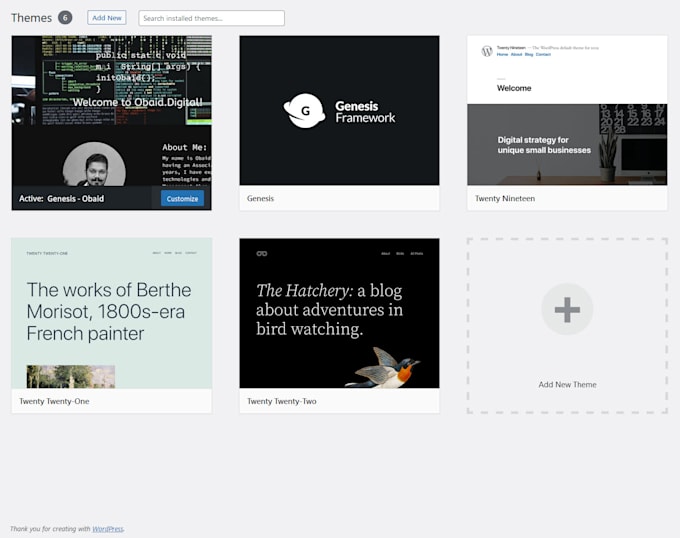
Task: Focus the Search installed themes field
Action: [212, 18]
